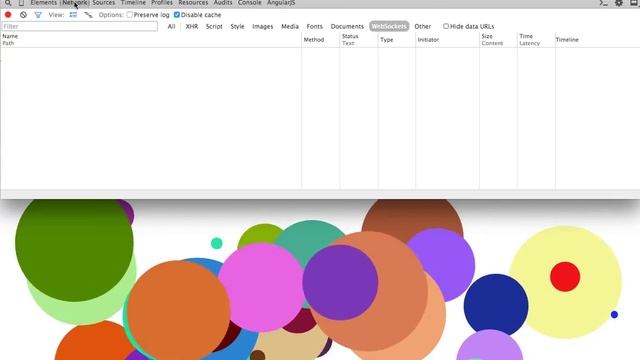The width and height of the screenshot is (640, 360).
Task: Sort by the Name column header
Action: (x=151, y=40)
